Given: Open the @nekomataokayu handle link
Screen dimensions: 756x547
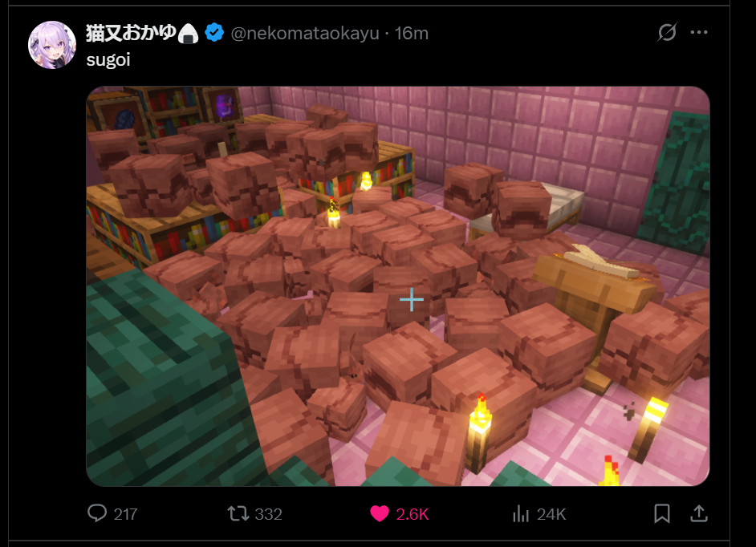Looking at the screenshot, I should point(305,33).
